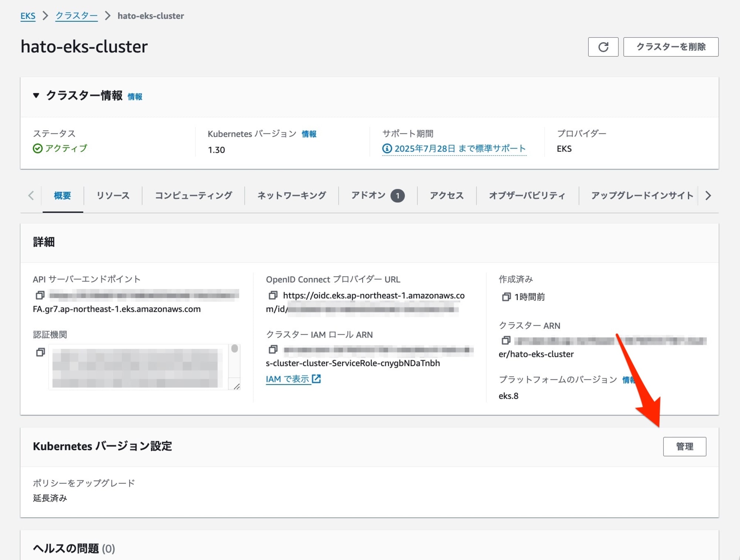Click the 情報 link next to クラスター情報
The image size is (740, 560).
pos(135,97)
